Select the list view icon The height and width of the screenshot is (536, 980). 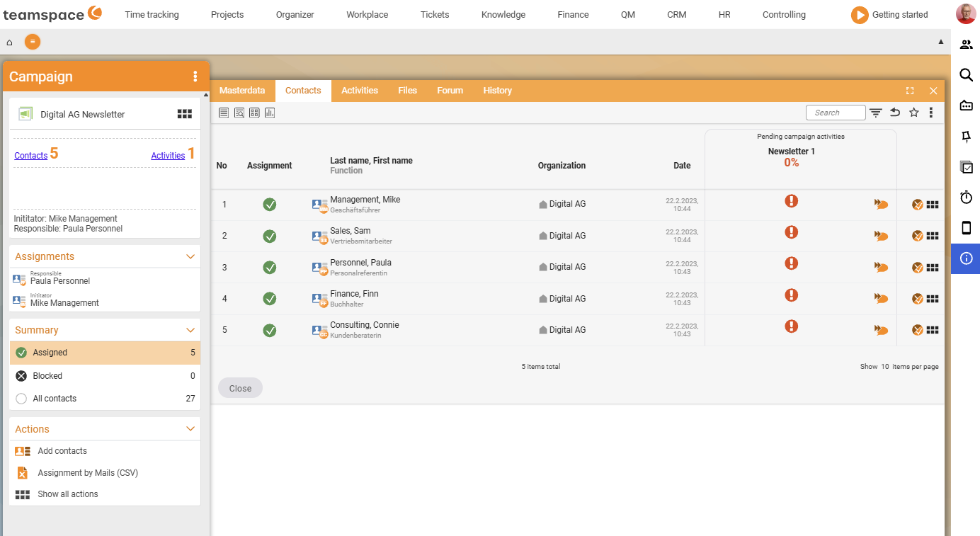[224, 113]
